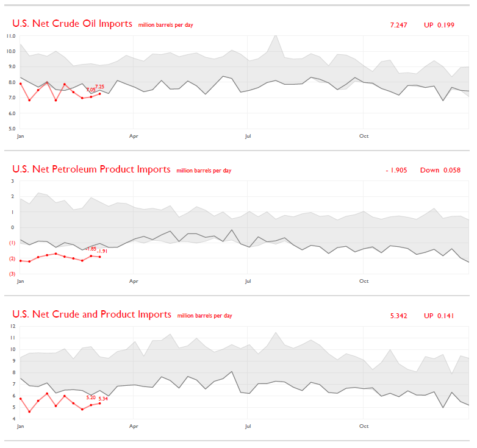The height and width of the screenshot is (448, 477).
Task: Click the UP 0.199 change indicator
Action: point(439,25)
